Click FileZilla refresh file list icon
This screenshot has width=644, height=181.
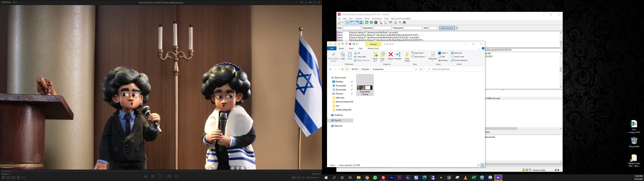366,22
